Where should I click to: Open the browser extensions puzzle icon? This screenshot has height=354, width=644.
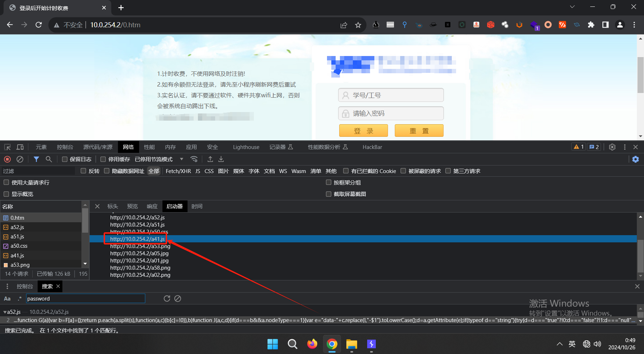[x=591, y=25]
